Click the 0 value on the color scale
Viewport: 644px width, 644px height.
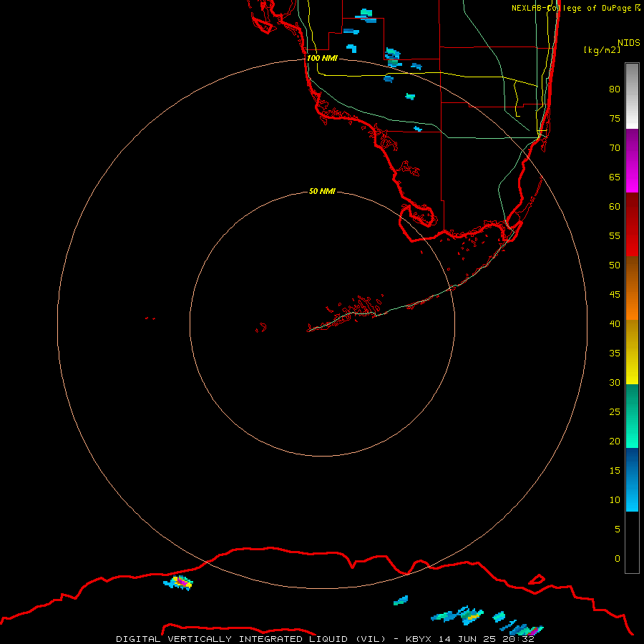point(618,559)
